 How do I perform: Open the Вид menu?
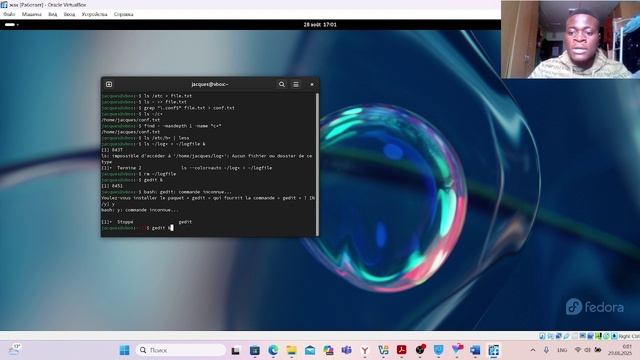(x=53, y=14)
